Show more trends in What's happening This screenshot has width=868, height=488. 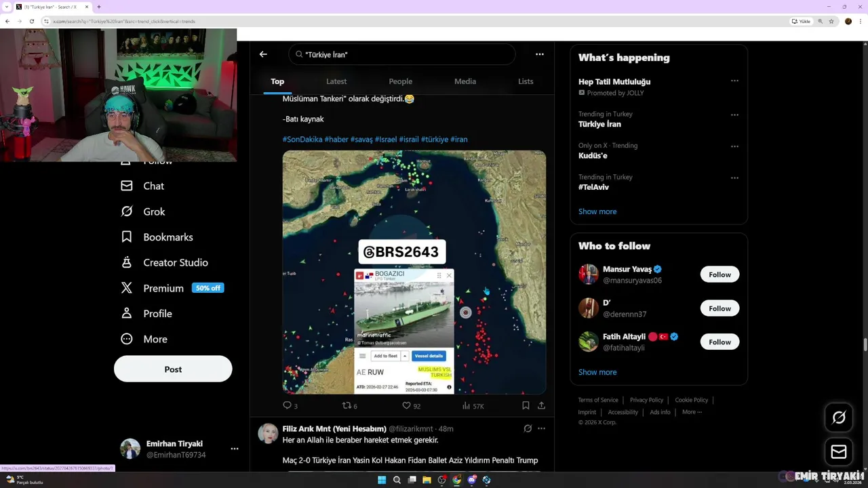[x=597, y=211]
